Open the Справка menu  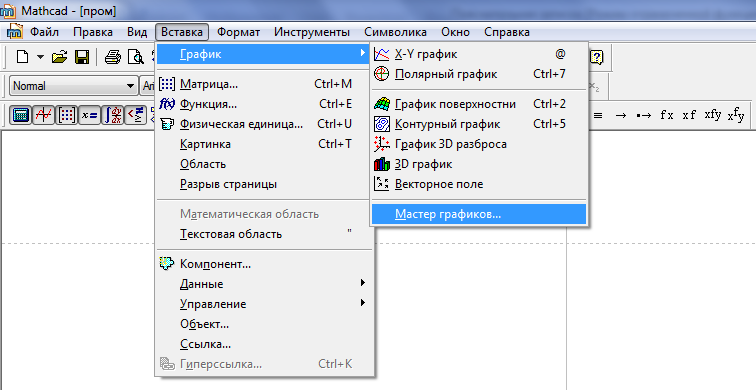point(507,32)
